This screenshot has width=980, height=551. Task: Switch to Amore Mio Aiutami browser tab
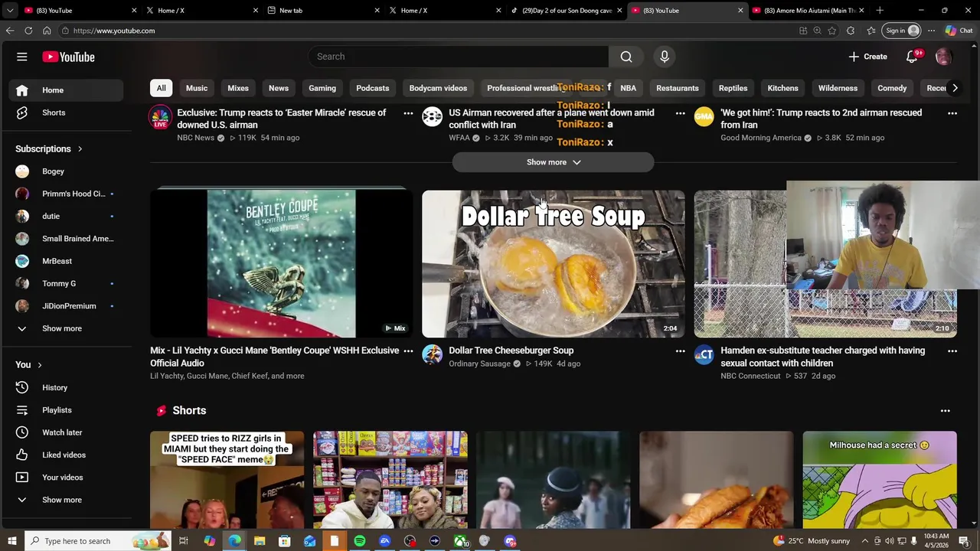click(808, 11)
